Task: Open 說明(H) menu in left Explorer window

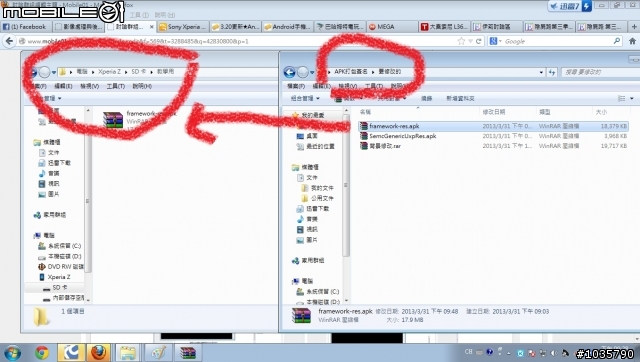Action: (x=142, y=86)
